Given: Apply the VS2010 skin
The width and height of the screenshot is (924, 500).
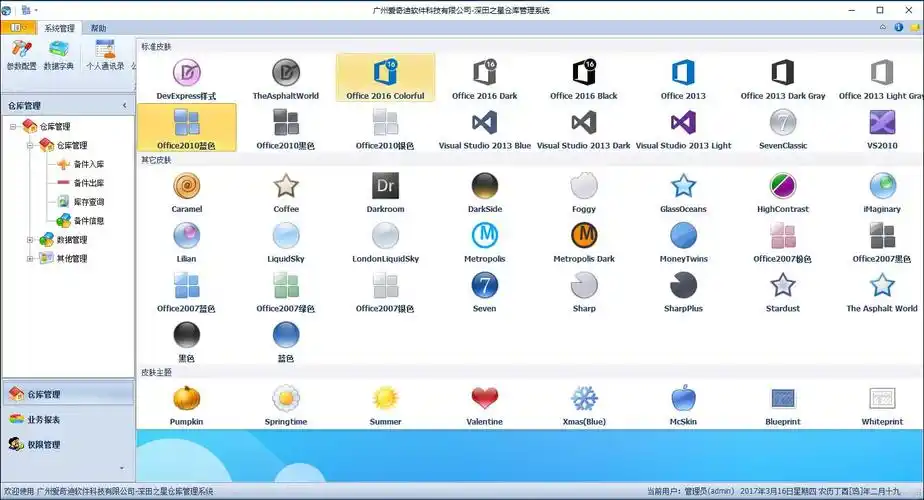Looking at the screenshot, I should (x=882, y=128).
